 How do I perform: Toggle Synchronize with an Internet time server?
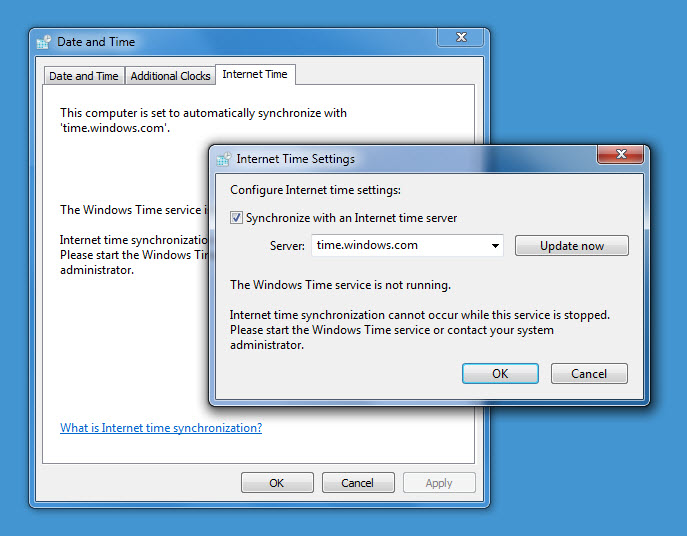coord(237,218)
